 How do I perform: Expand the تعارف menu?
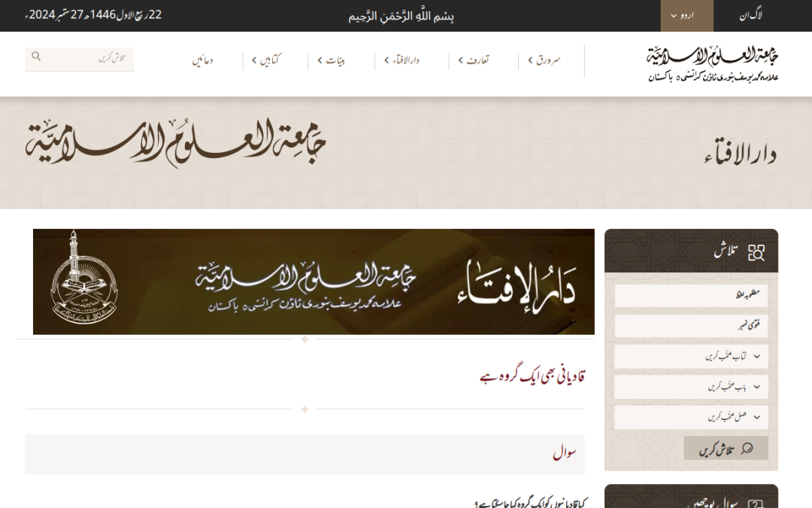pyautogui.click(x=474, y=60)
